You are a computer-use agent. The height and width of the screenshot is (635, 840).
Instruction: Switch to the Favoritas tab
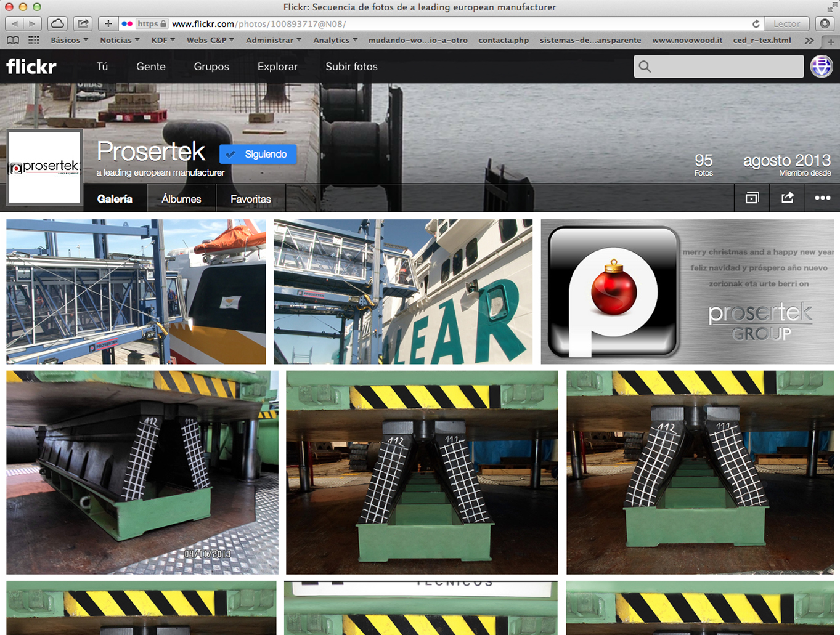251,198
